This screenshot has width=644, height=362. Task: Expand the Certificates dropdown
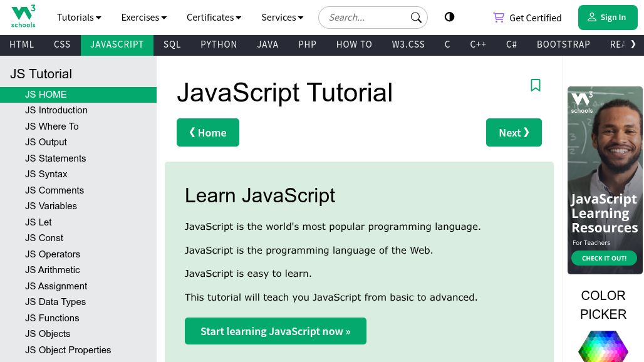(214, 18)
